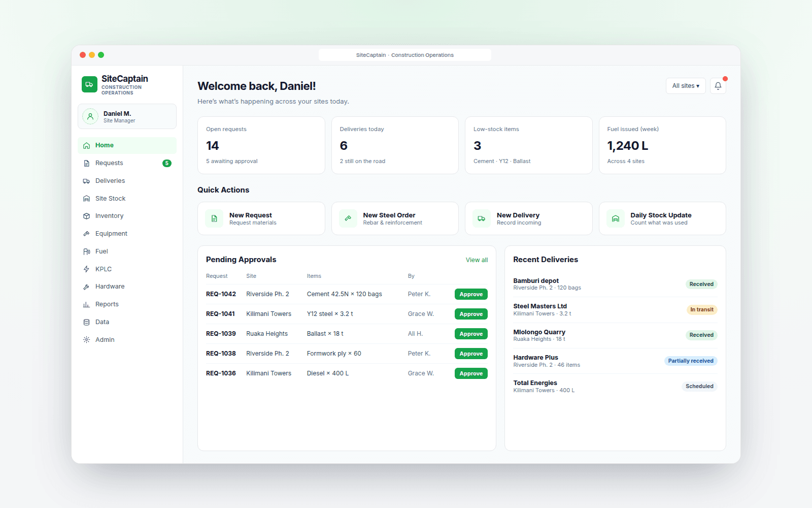Open the All sites dropdown

(x=686, y=86)
